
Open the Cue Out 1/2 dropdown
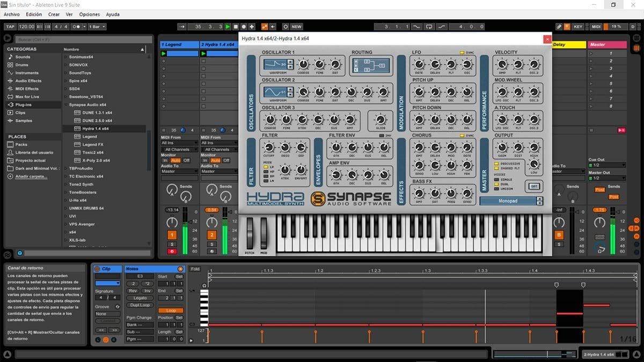click(607, 165)
